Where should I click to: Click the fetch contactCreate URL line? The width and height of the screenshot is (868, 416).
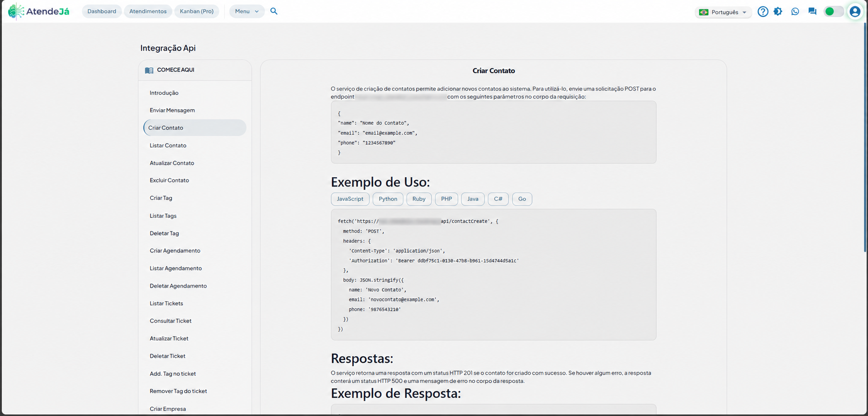pyautogui.click(x=418, y=221)
